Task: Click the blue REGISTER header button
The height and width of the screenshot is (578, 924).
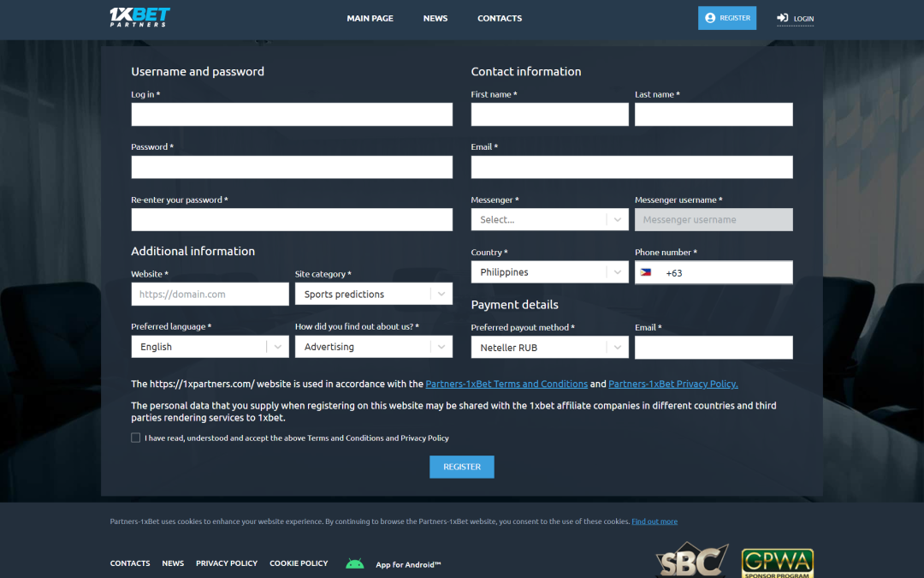Action: coord(727,18)
